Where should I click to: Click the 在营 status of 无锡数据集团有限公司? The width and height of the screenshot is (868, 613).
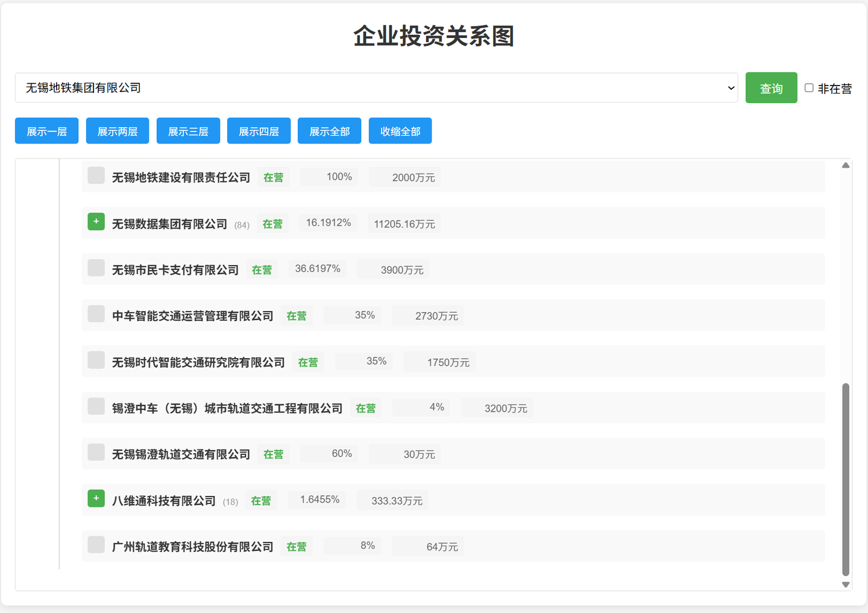pyautogui.click(x=272, y=224)
